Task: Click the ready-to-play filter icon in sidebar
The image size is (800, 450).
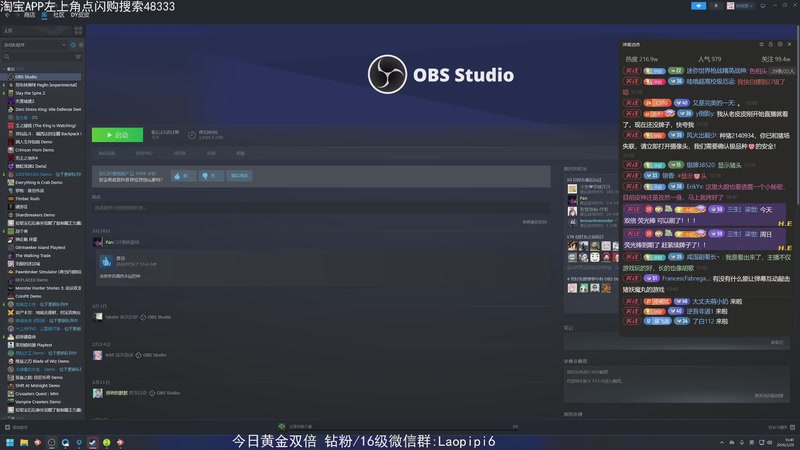Action: 81,45
